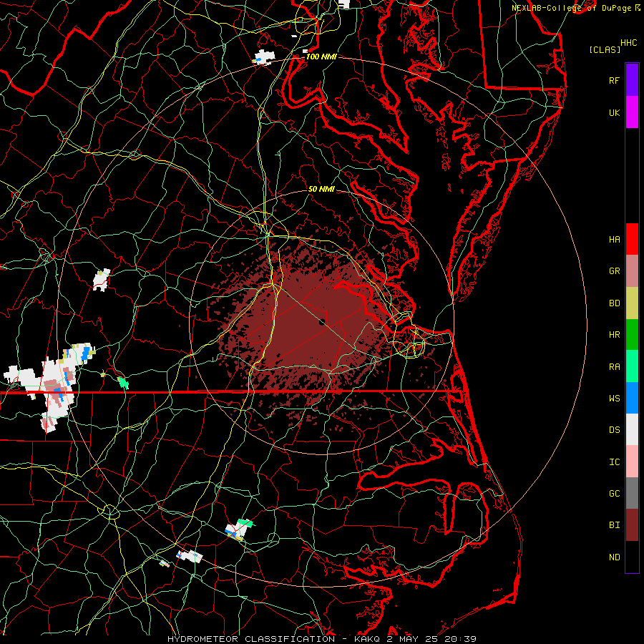Click the BD legend label

point(614,303)
